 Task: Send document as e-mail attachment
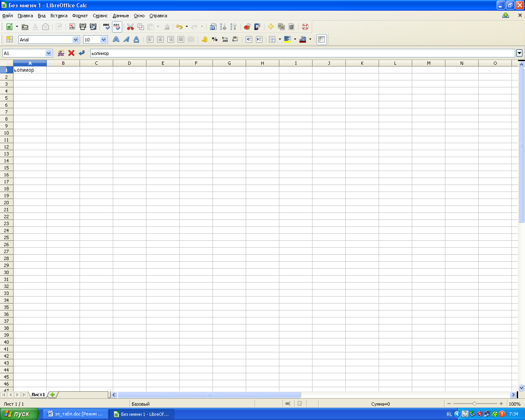[46, 27]
